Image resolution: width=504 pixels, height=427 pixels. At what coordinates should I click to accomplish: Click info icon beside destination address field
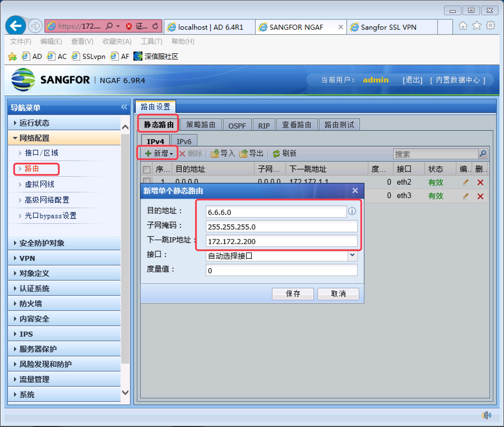[x=352, y=211]
